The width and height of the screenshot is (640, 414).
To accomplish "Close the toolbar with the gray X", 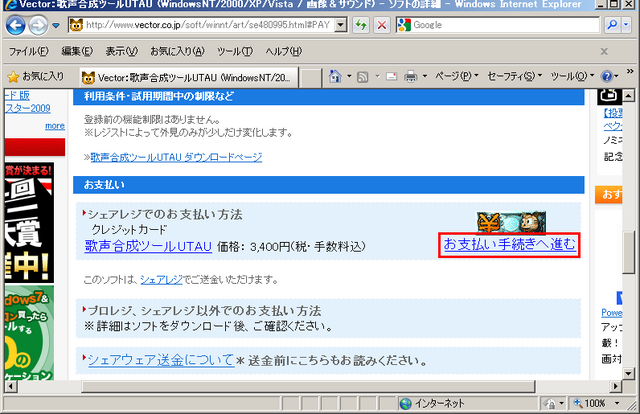I will [x=604, y=51].
